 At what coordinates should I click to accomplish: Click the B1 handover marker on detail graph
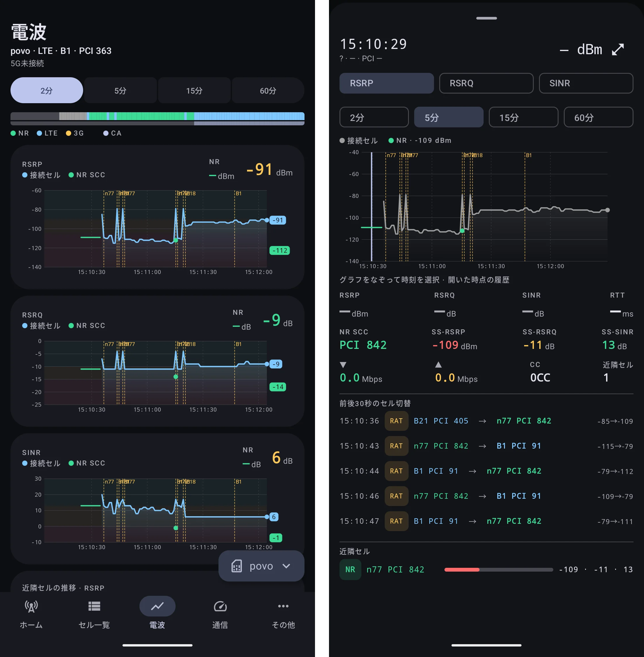(x=529, y=155)
